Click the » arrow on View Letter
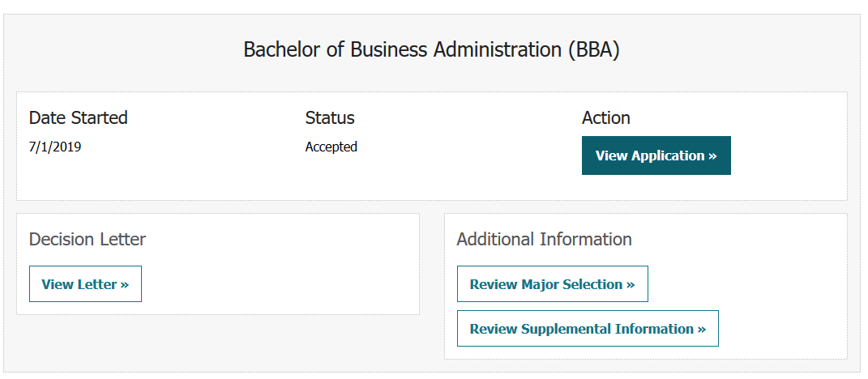 point(125,284)
